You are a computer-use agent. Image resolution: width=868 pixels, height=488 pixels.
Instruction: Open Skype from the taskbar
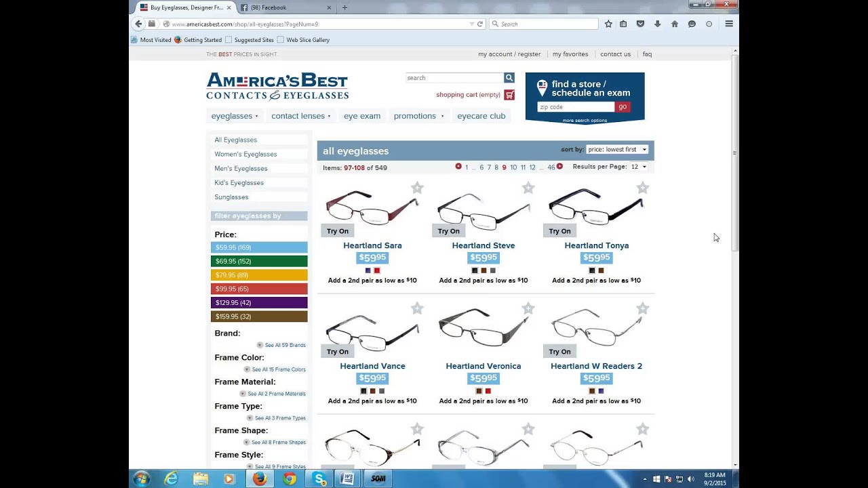(319, 479)
